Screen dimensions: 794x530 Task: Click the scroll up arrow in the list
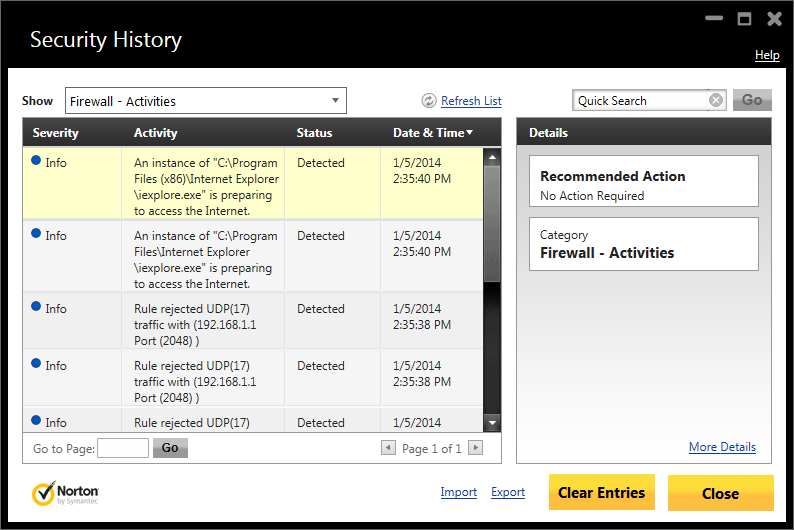(492, 157)
